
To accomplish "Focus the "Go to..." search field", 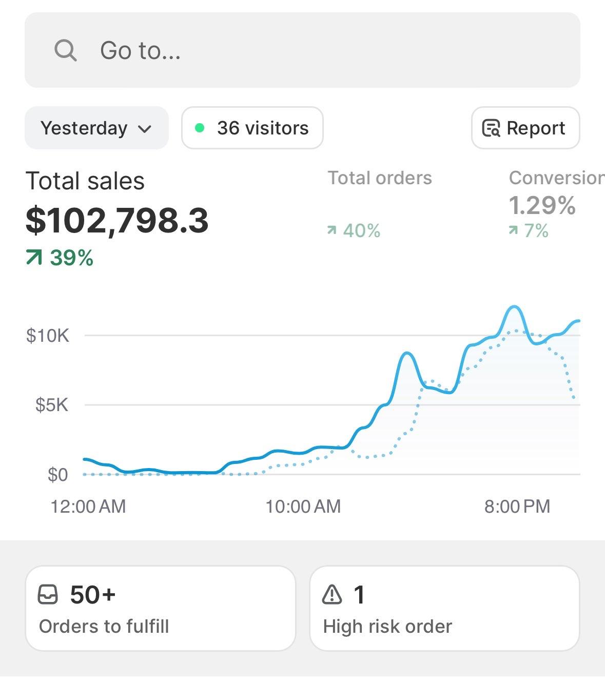I will click(308, 50).
